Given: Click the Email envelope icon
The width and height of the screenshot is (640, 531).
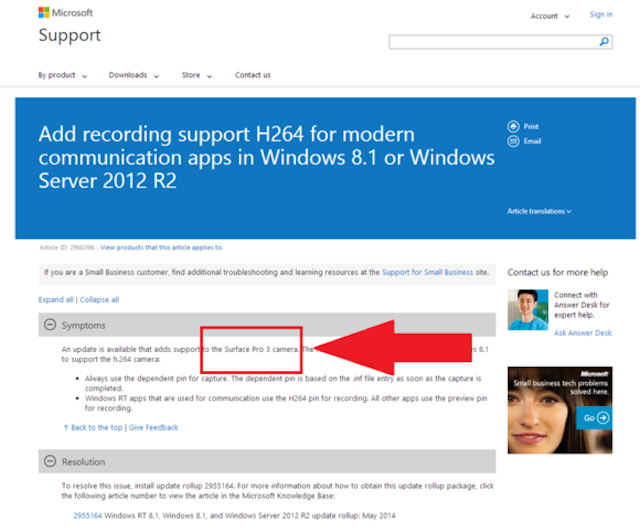Looking at the screenshot, I should coord(515,141).
